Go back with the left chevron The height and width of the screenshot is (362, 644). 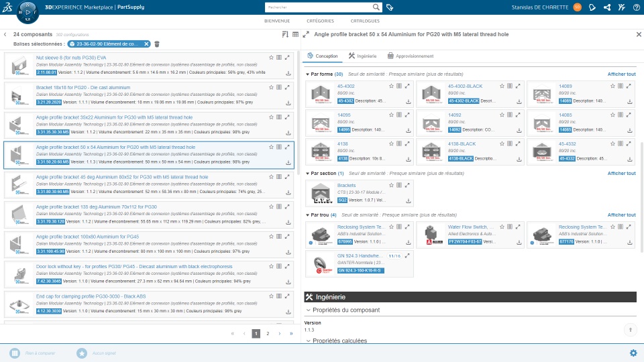(5, 34)
